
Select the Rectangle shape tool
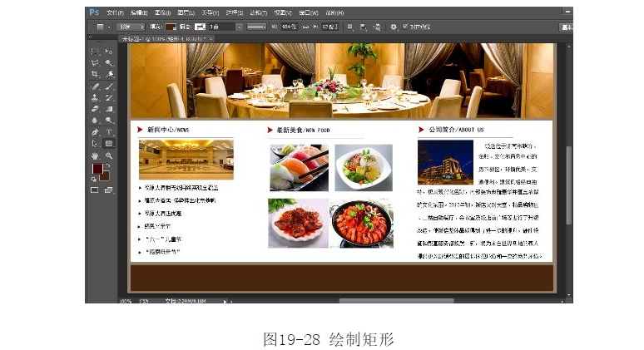(x=109, y=143)
